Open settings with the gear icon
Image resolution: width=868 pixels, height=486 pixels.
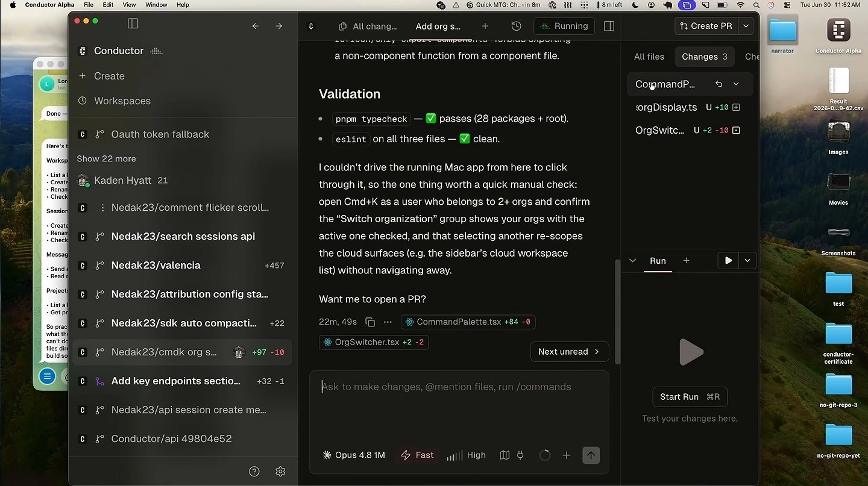click(x=280, y=472)
